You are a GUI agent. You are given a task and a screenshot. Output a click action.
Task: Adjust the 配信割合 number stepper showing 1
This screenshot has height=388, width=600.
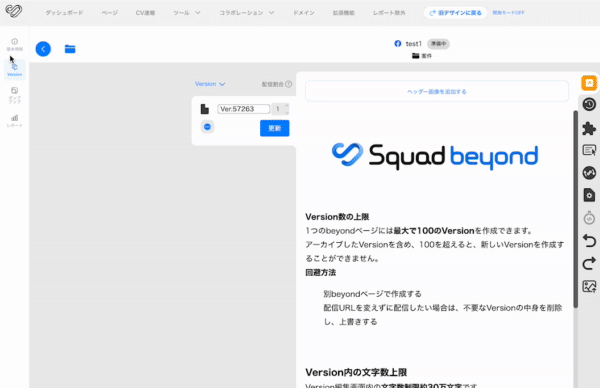click(x=280, y=109)
